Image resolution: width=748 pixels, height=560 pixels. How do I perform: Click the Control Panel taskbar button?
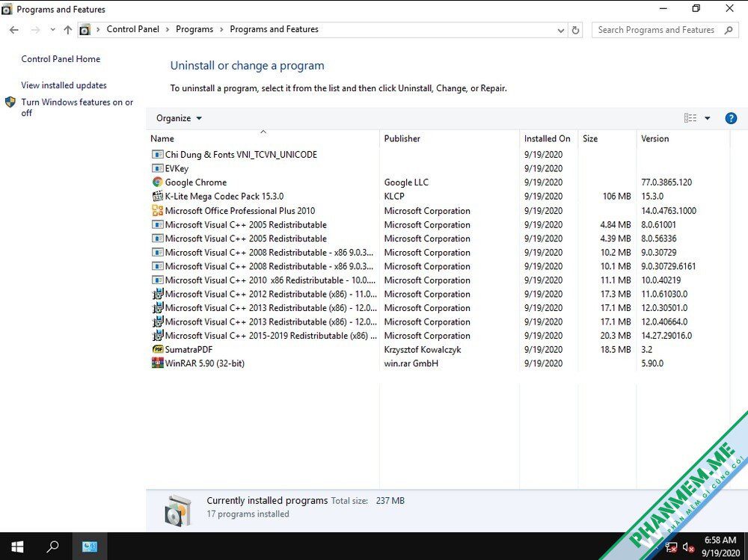(89, 546)
